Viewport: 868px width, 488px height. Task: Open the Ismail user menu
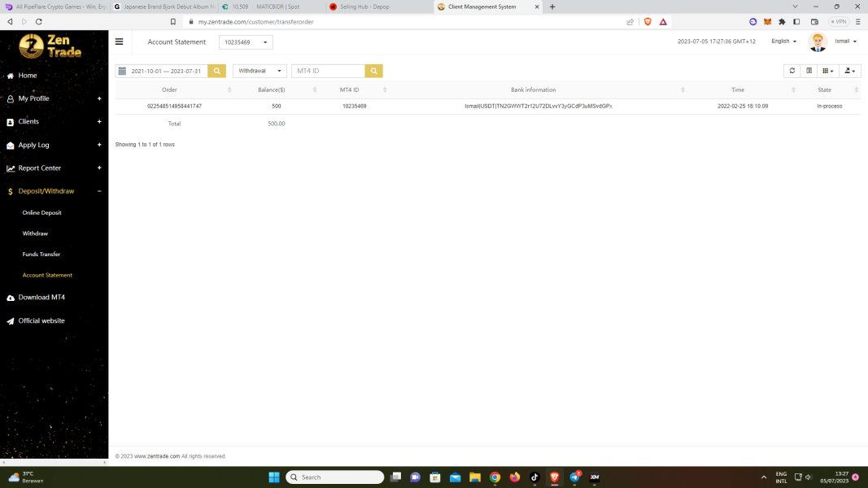[x=846, y=41]
